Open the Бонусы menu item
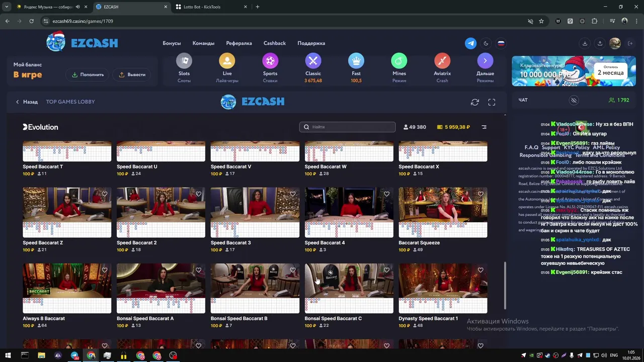 pos(172,43)
